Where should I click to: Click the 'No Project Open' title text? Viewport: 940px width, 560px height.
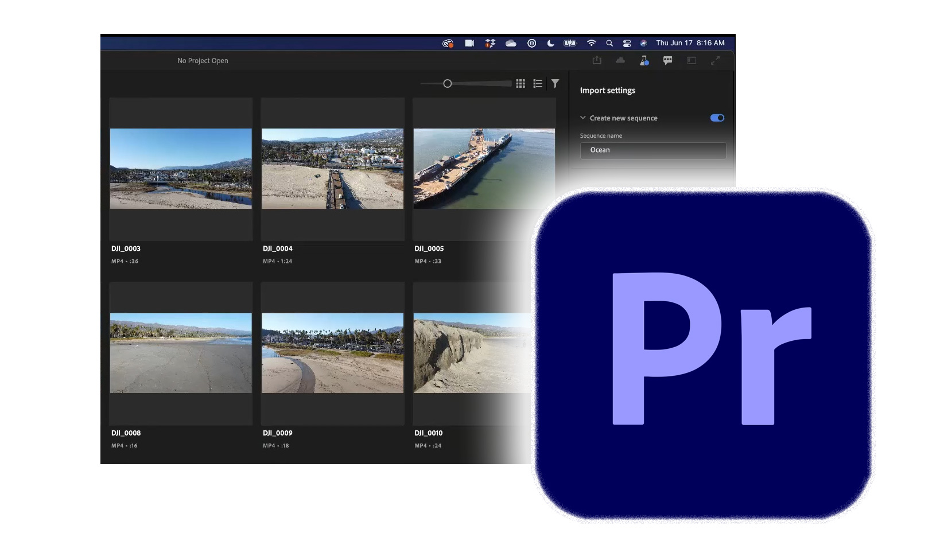[x=203, y=61]
